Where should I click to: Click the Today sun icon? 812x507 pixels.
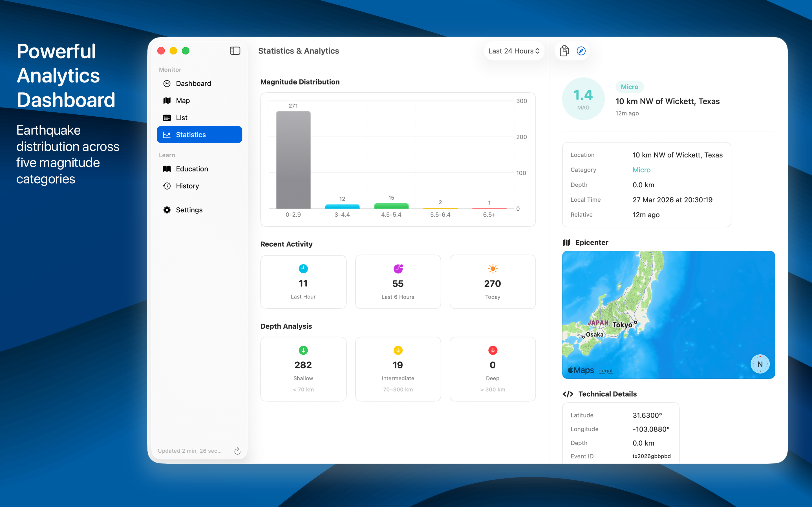[x=493, y=269]
